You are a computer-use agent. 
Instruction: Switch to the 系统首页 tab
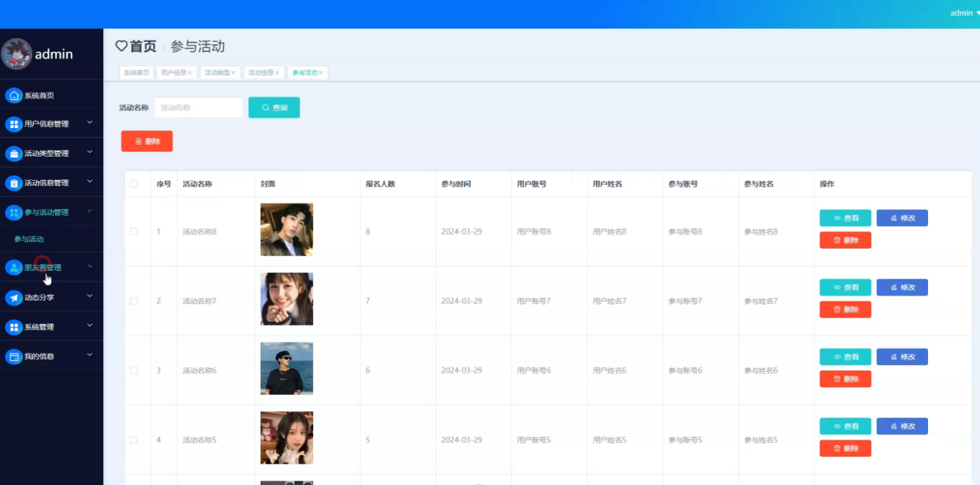pos(136,72)
